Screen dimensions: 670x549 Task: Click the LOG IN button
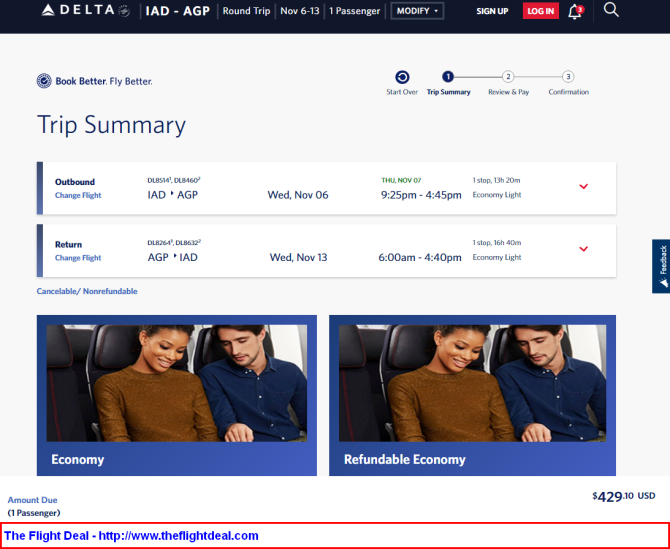pyautogui.click(x=541, y=11)
